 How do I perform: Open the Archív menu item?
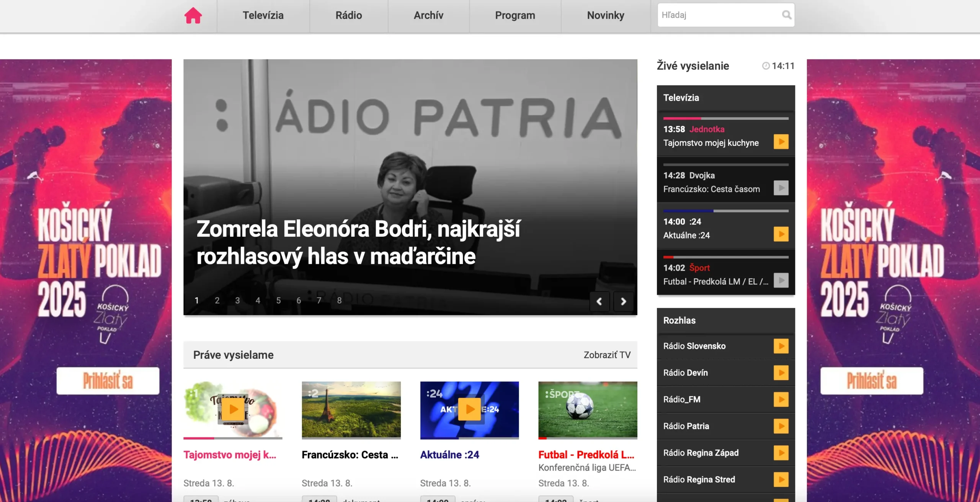coord(428,16)
